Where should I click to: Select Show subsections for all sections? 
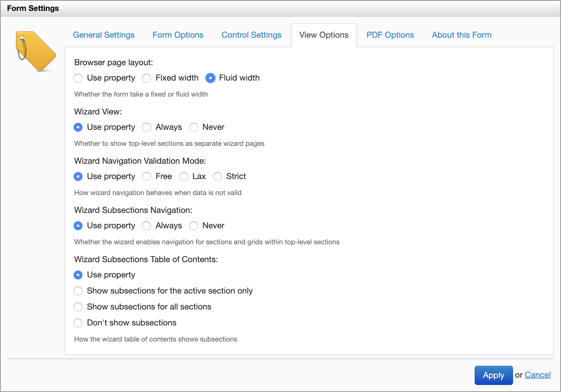pos(78,307)
